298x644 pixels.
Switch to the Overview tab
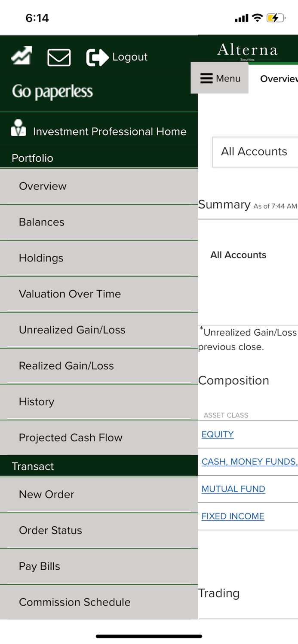(x=278, y=79)
